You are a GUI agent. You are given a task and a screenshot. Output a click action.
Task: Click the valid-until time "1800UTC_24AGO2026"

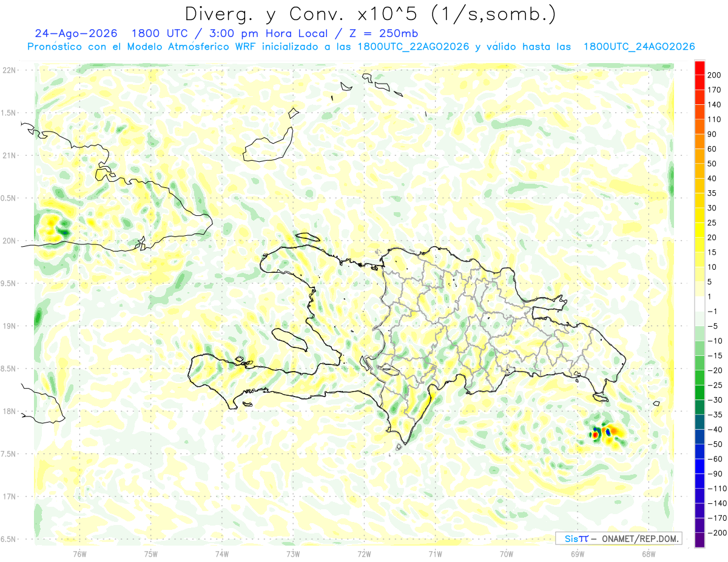[x=639, y=47]
